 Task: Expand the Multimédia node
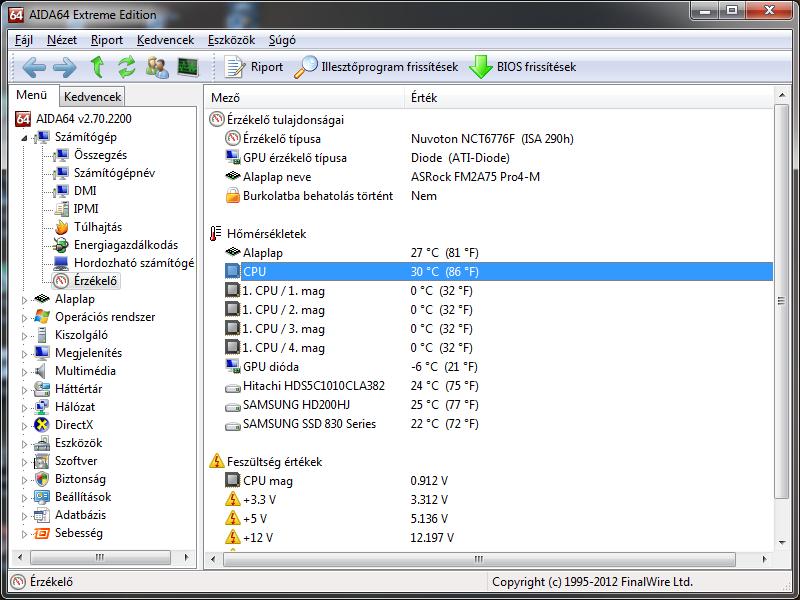(24, 372)
